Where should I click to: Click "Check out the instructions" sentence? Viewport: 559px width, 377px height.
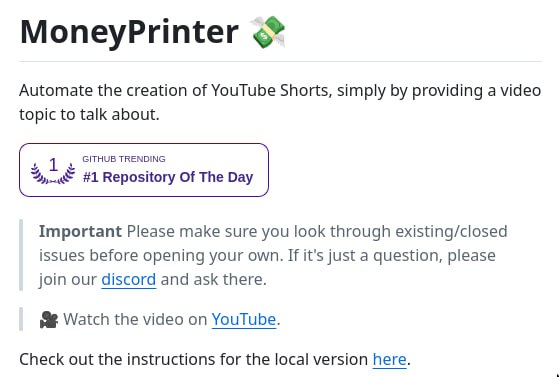click(215, 359)
